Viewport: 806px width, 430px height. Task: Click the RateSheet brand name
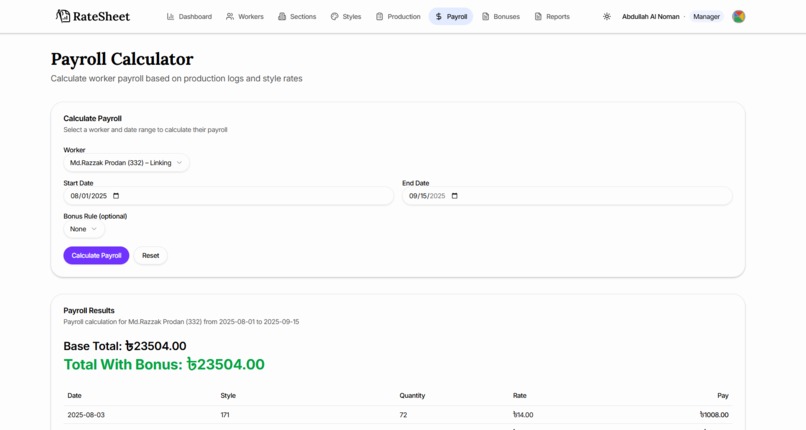(x=101, y=16)
